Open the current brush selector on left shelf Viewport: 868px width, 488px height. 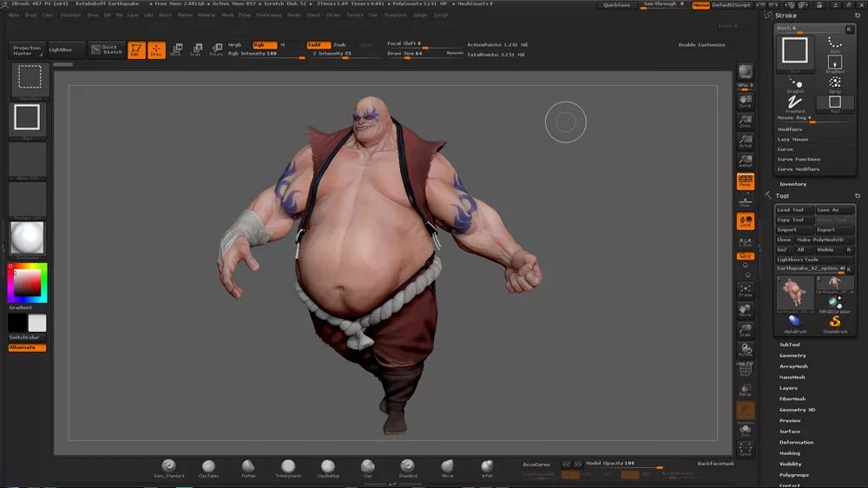coord(30,80)
